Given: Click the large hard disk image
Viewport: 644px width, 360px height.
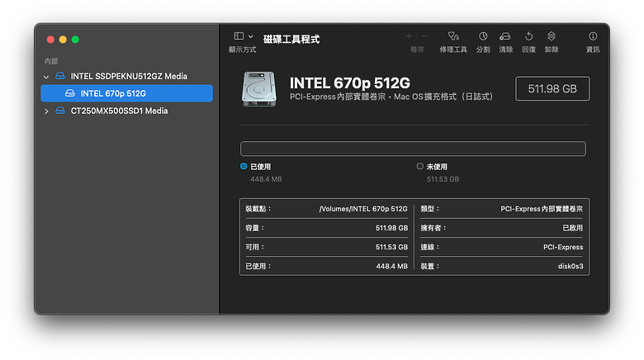Looking at the screenshot, I should 258,89.
